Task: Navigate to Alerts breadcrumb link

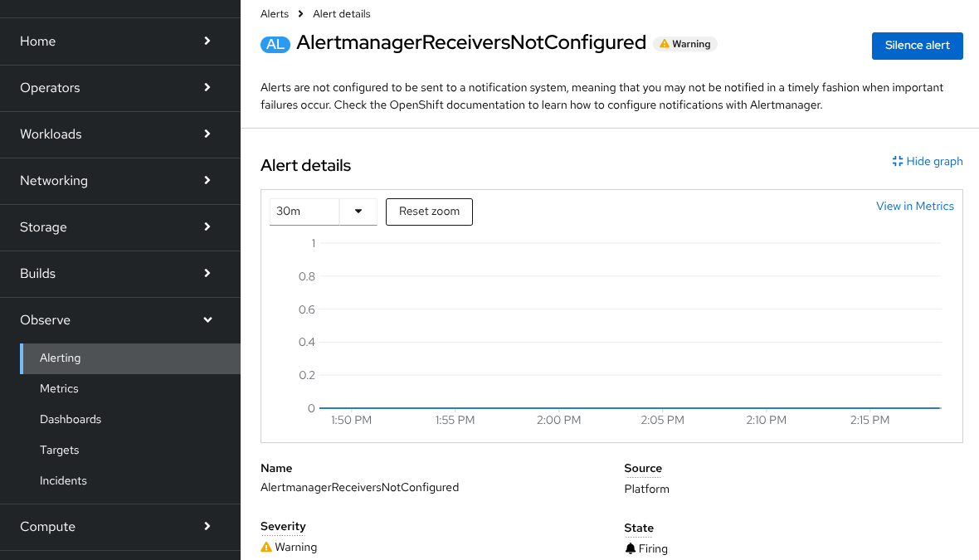Action: click(x=275, y=14)
